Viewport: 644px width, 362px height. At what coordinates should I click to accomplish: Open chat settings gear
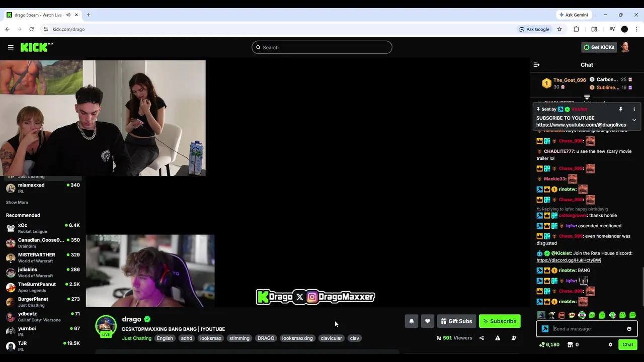610,345
